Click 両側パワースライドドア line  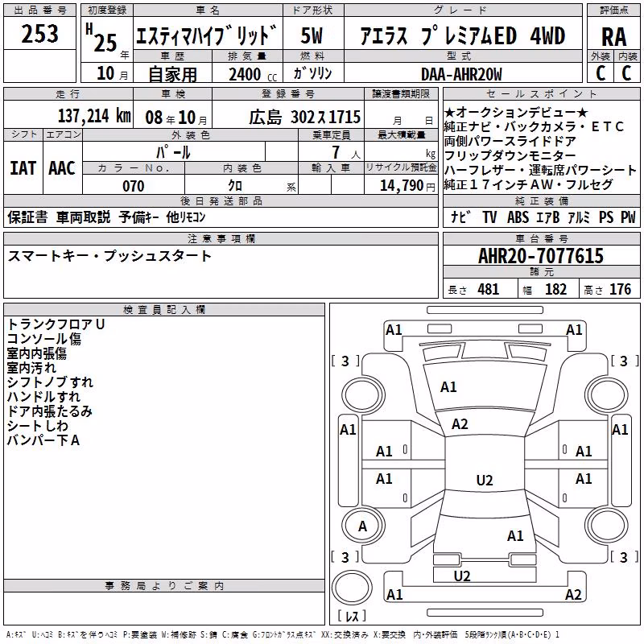[510, 141]
